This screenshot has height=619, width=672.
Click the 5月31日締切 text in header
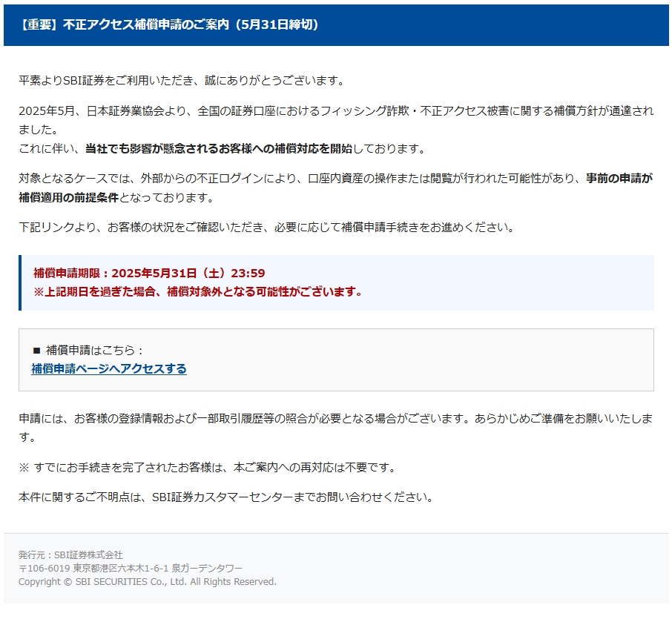(275, 24)
